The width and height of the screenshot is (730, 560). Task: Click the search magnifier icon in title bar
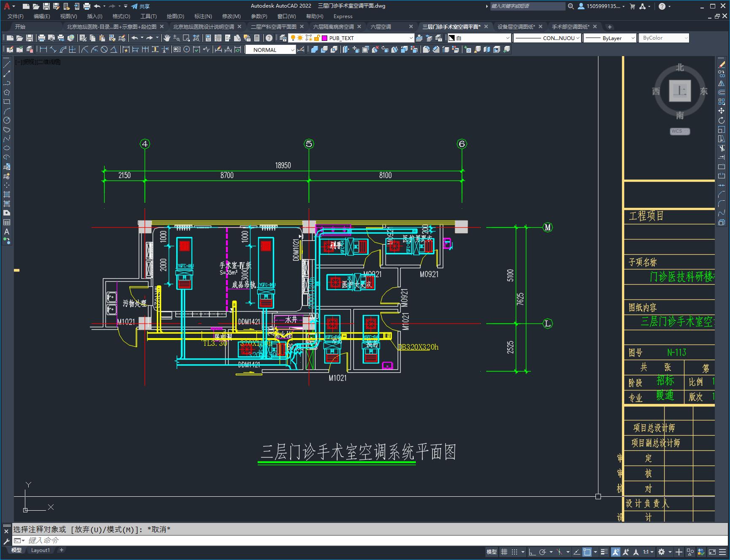[x=571, y=6]
